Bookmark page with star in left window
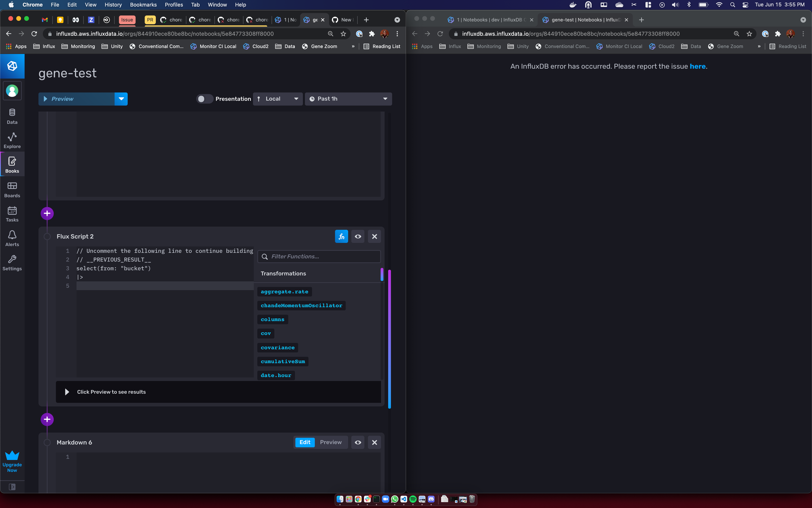 point(343,34)
